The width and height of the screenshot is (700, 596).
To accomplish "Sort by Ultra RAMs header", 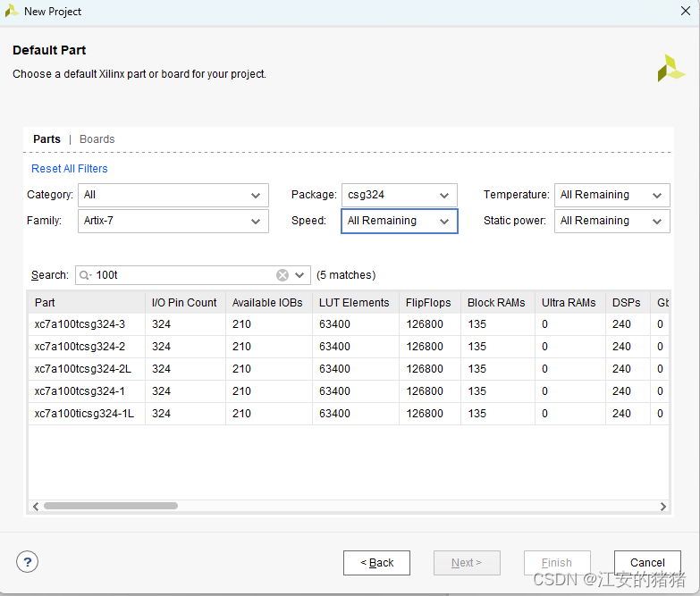I will coord(570,302).
